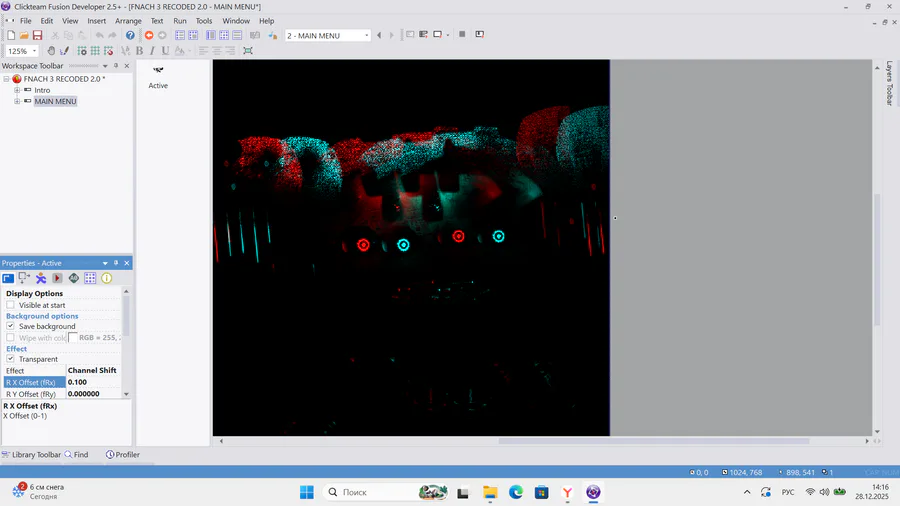Select the Active object in object list
Viewport: 900px width, 506px height.
[x=158, y=77]
